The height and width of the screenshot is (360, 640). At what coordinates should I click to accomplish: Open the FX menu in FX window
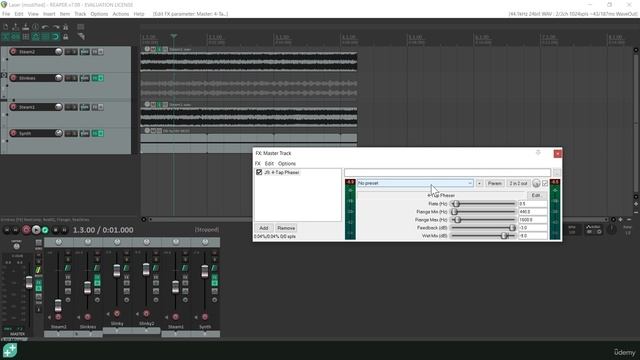[x=258, y=163]
